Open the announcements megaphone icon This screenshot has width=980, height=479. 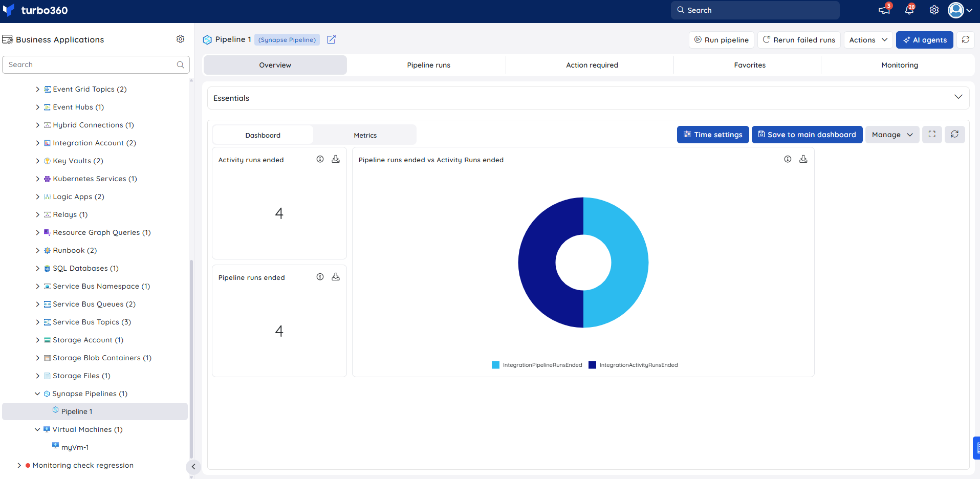[884, 10]
